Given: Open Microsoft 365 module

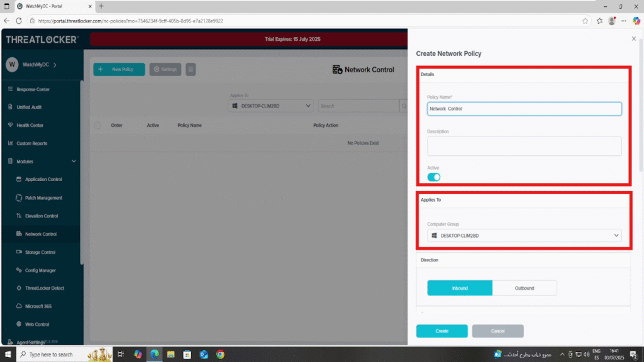Looking at the screenshot, I should click(x=38, y=306).
